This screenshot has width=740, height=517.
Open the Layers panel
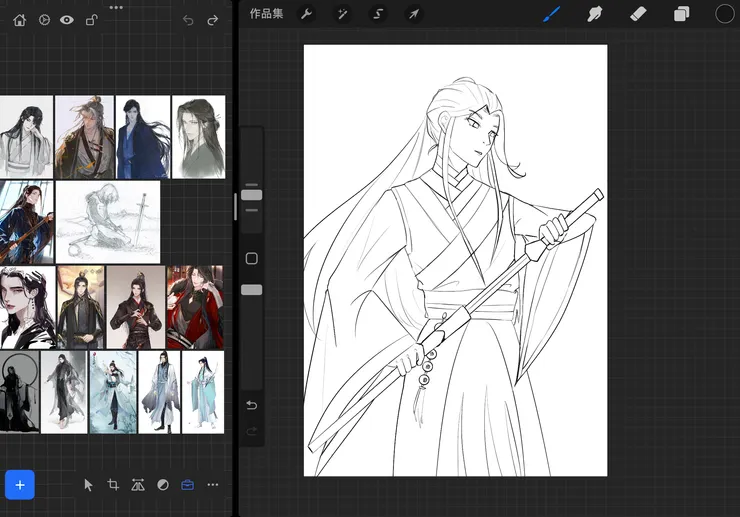(682, 14)
